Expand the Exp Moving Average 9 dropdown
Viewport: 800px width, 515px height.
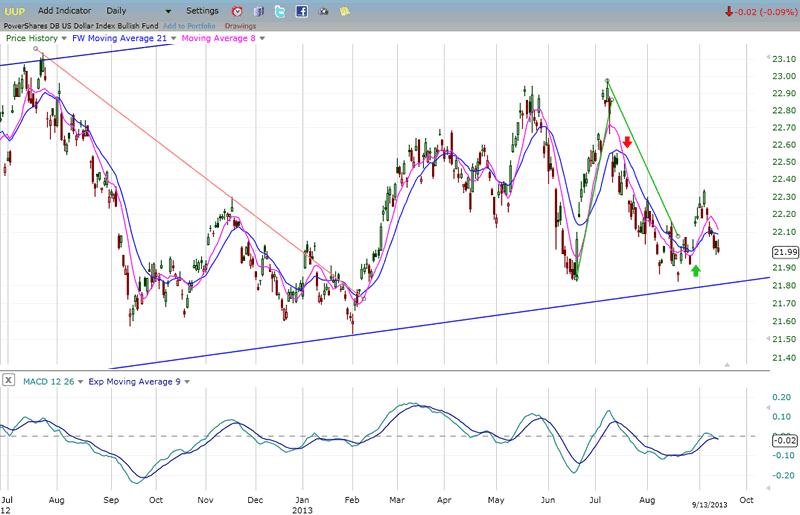click(185, 381)
